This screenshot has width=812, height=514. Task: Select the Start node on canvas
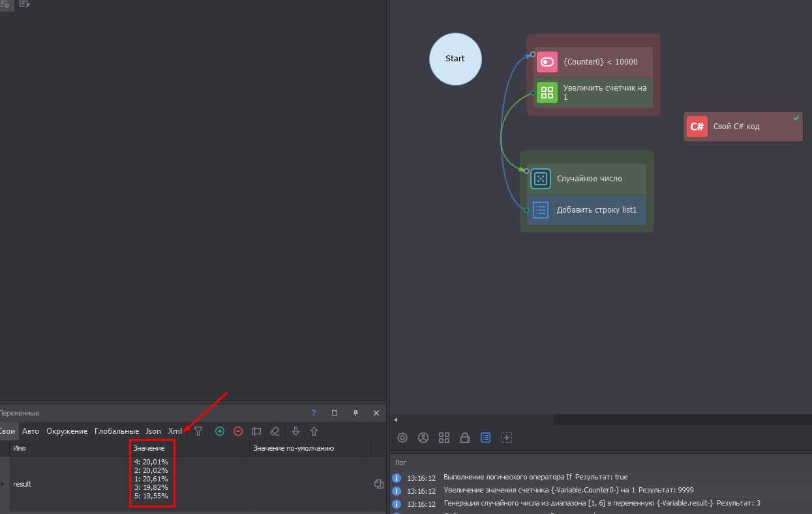[x=455, y=59]
